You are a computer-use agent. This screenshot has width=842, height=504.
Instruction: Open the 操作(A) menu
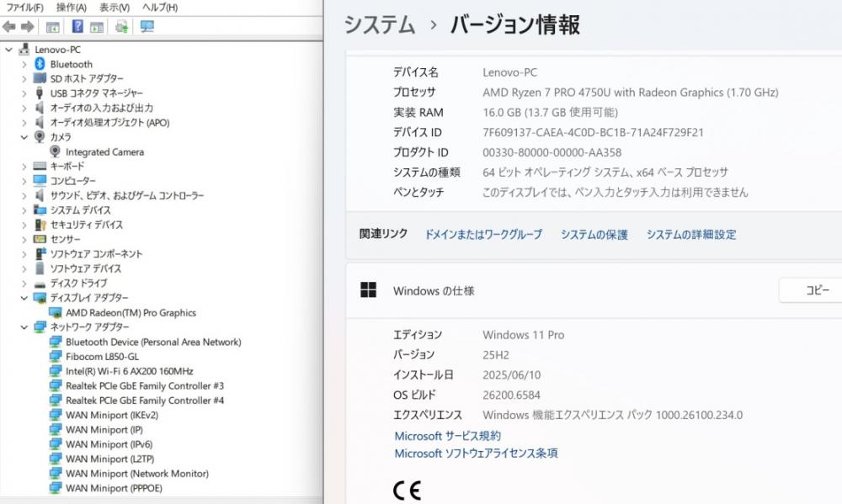pyautogui.click(x=72, y=7)
